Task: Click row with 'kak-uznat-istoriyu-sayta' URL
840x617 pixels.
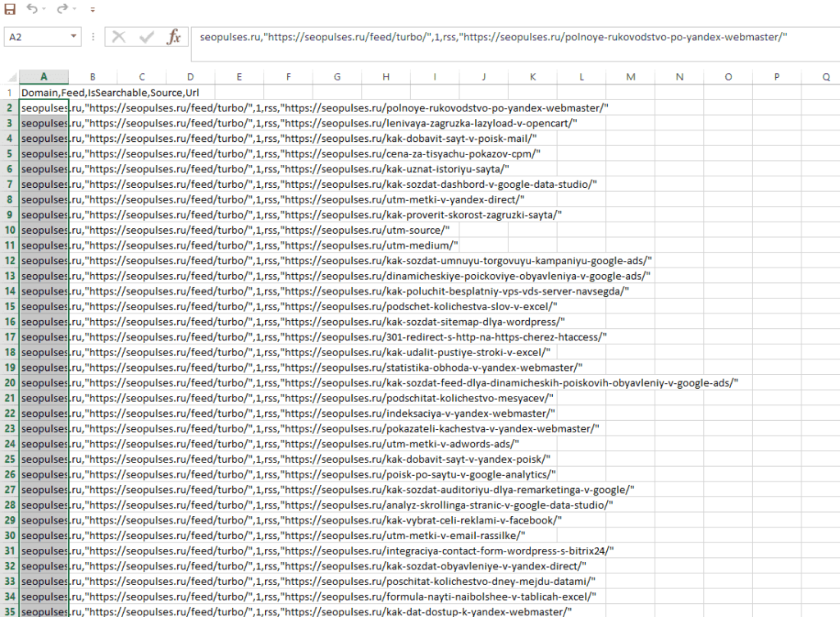Action: tap(265, 169)
